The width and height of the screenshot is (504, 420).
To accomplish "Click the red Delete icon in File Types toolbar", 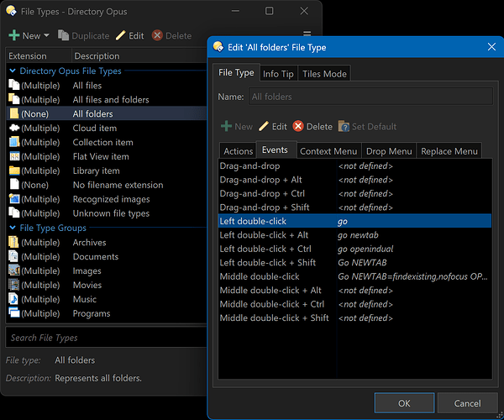I will tap(157, 35).
